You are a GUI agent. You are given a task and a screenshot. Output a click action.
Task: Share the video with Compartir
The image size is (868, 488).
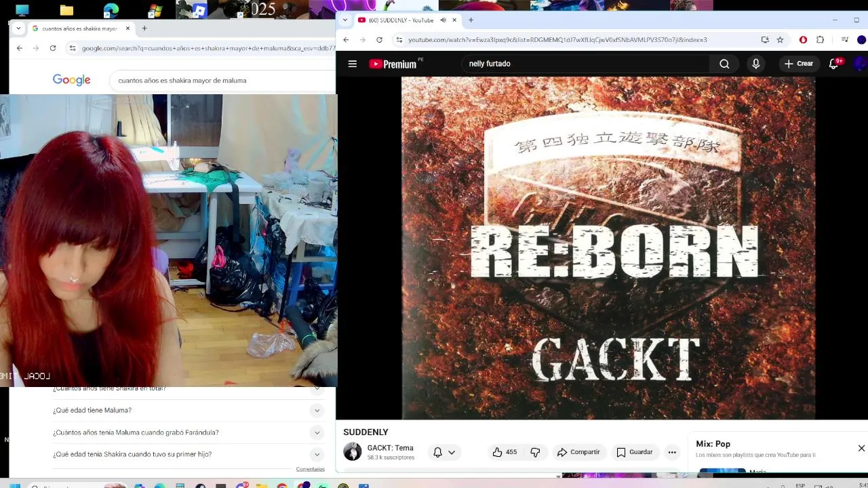[578, 452]
